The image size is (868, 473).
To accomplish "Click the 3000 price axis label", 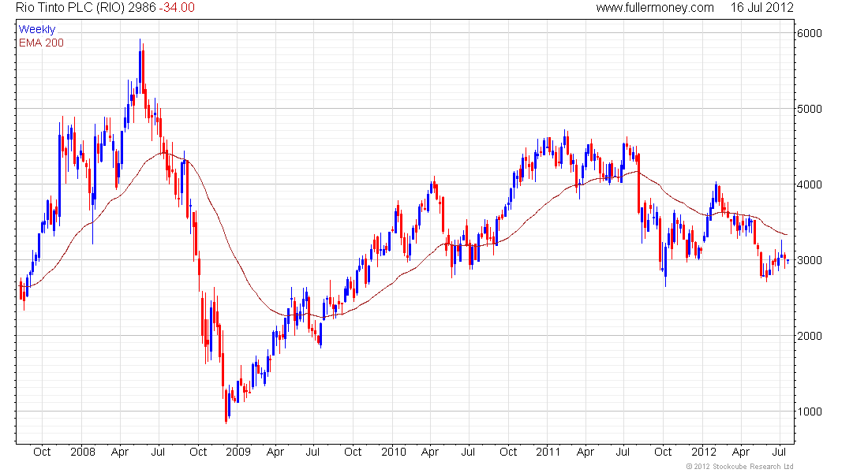I will click(x=810, y=260).
